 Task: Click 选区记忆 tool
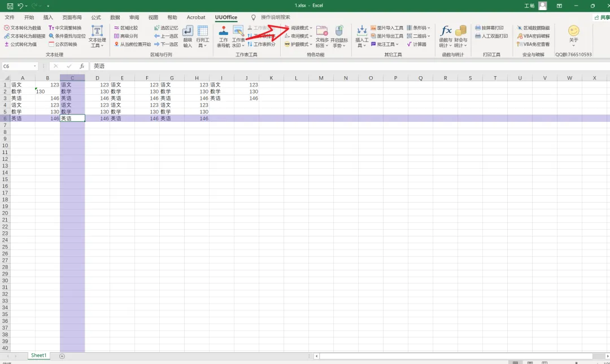(x=166, y=28)
